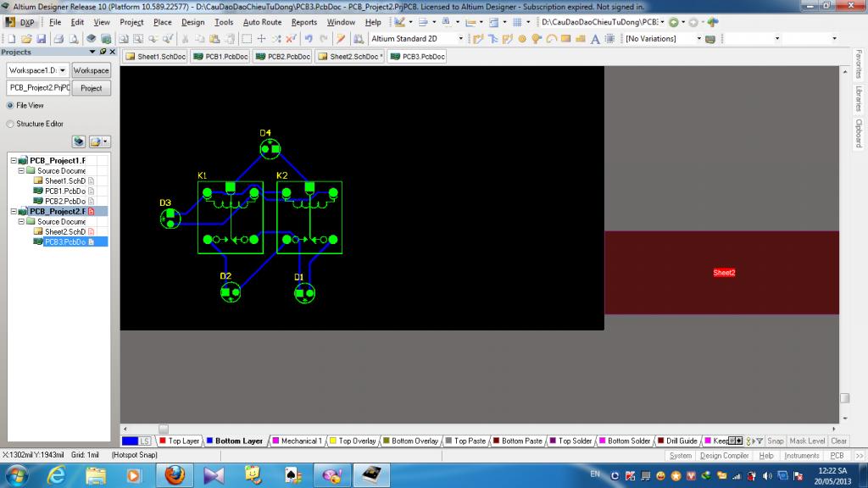Click the Place Pad tool icon
868x488 pixels.
pos(522,39)
